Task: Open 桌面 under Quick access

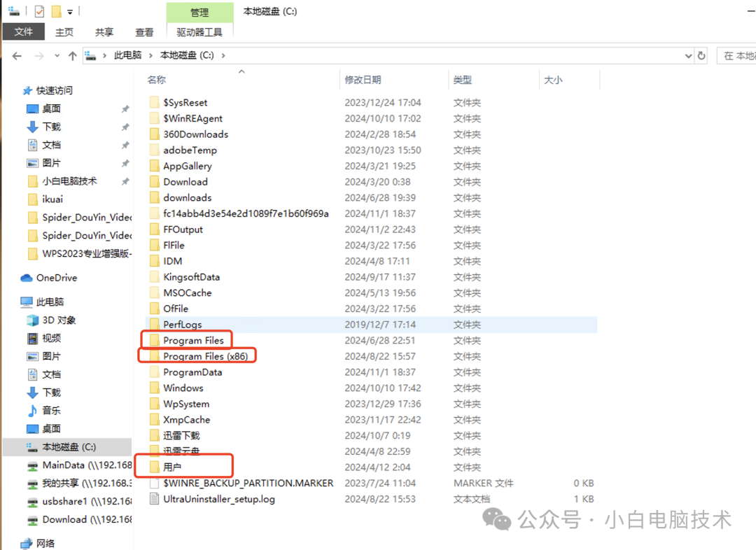Action: [52, 108]
